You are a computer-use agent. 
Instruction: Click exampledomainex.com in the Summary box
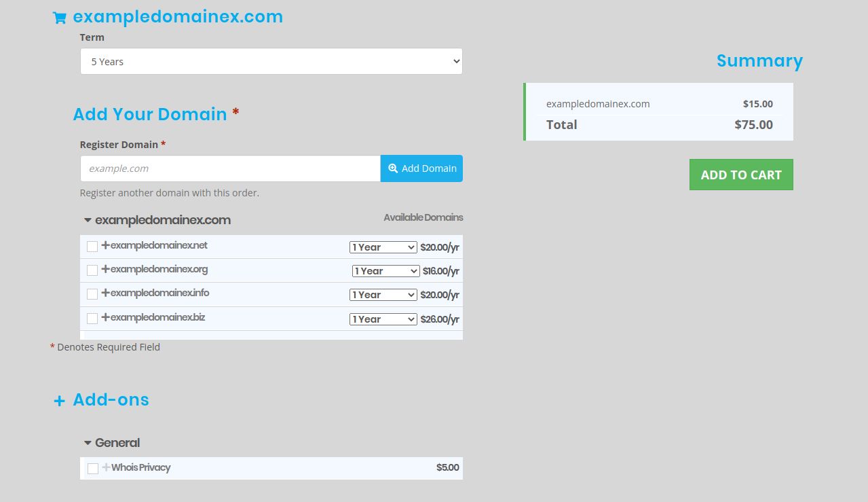598,104
